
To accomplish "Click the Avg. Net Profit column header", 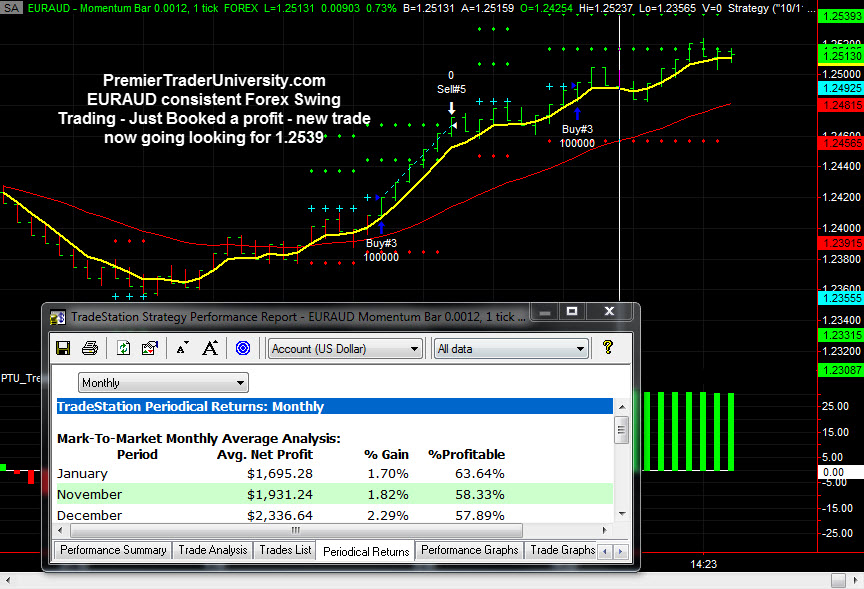I will (x=264, y=455).
